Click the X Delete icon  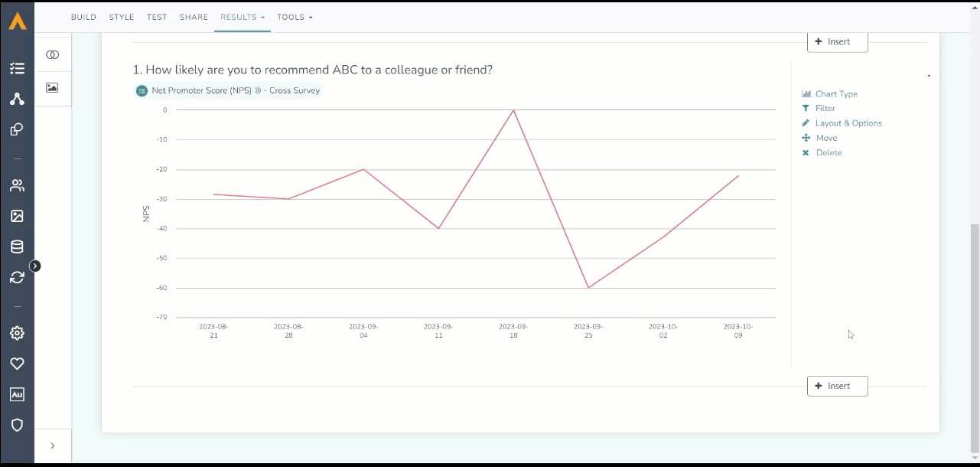pyautogui.click(x=806, y=152)
